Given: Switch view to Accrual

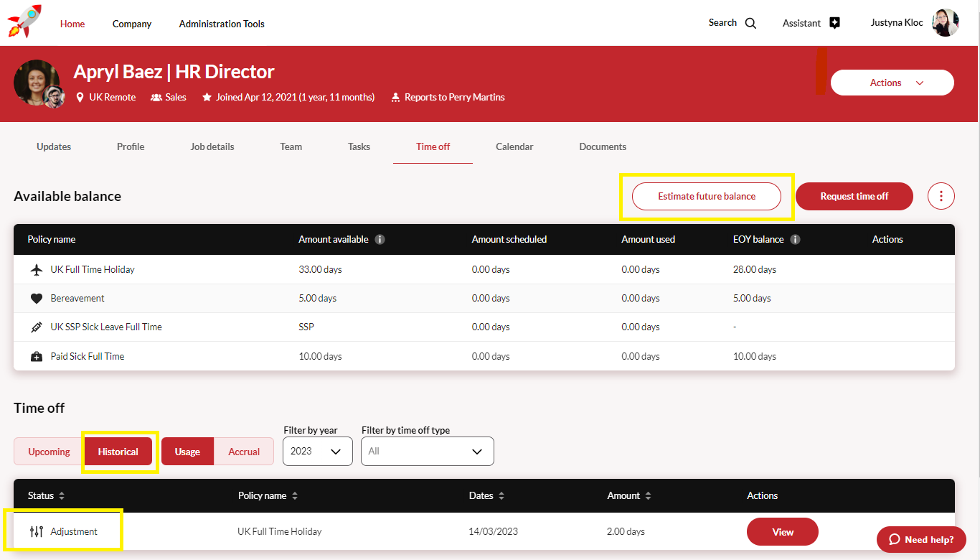Looking at the screenshot, I should click(244, 452).
